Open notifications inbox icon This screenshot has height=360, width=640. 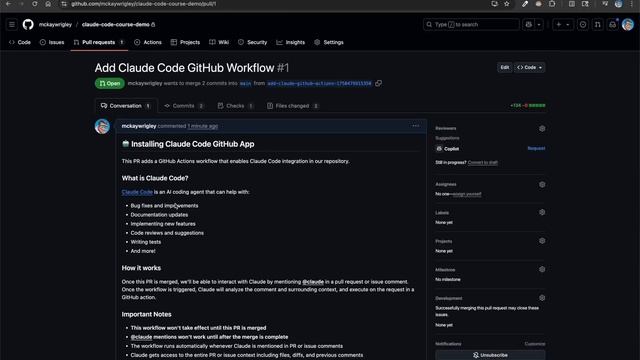(613, 24)
